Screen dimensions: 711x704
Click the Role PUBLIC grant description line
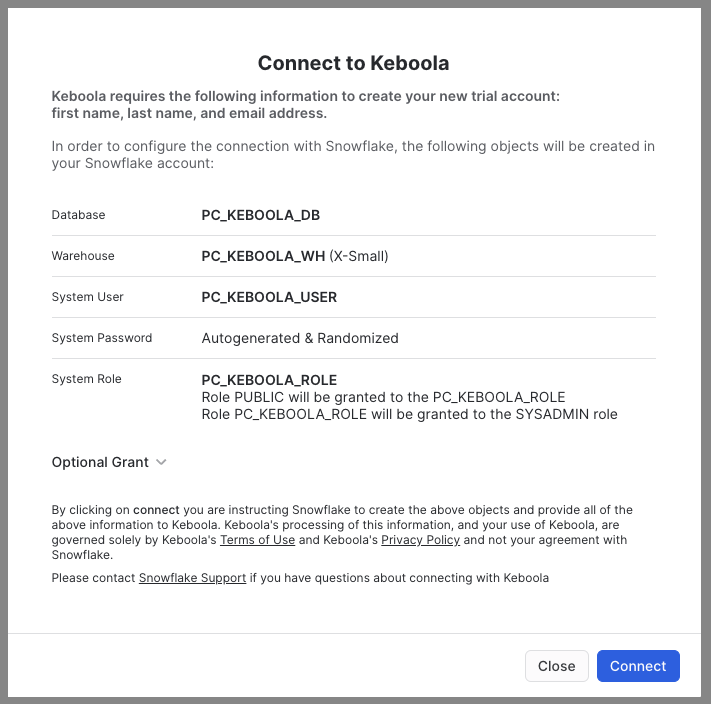(383, 397)
